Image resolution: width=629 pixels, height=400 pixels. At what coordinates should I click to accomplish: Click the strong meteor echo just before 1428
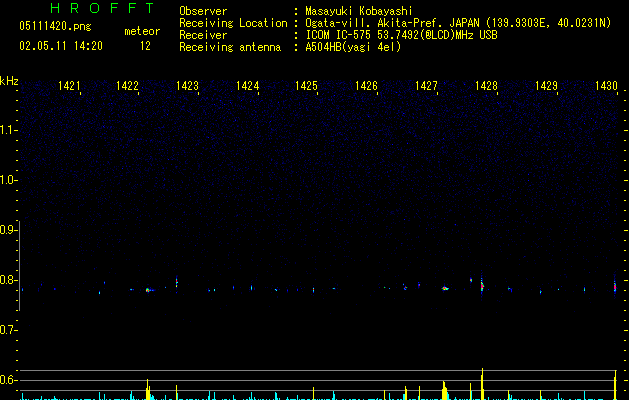point(482,286)
